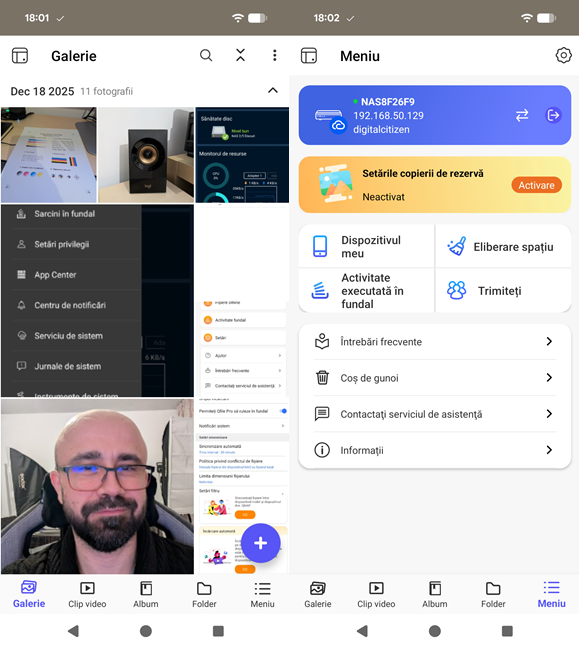Tap the background activity stack icon

320,291
